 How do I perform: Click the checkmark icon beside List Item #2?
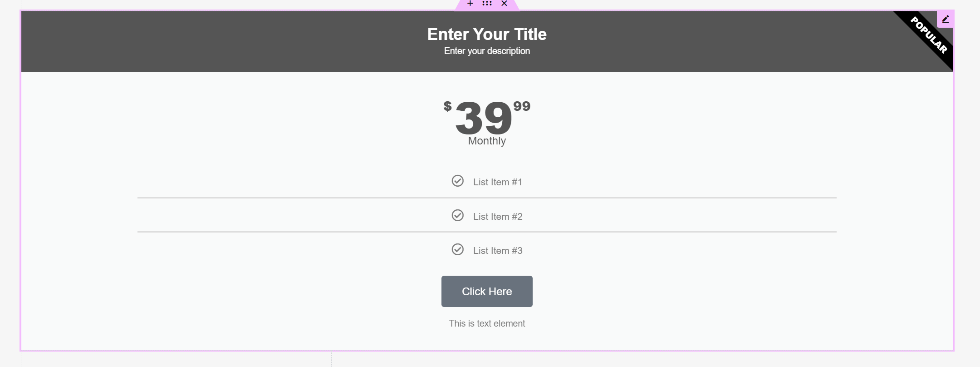457,216
